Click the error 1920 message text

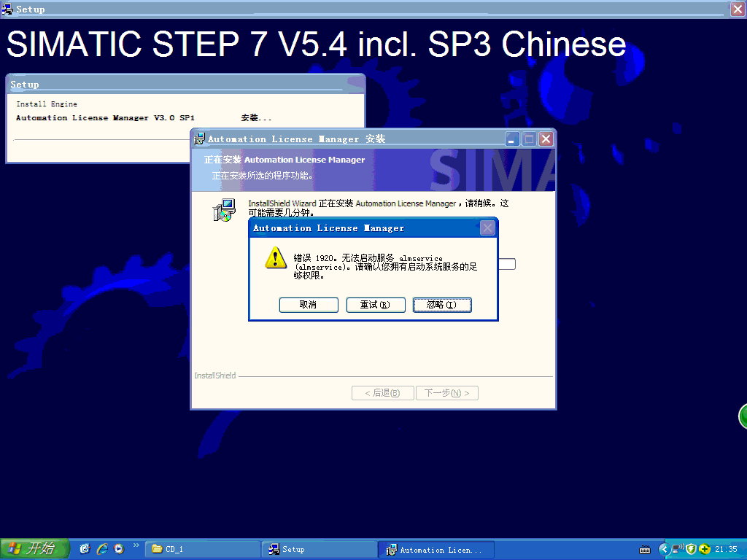pos(385,267)
